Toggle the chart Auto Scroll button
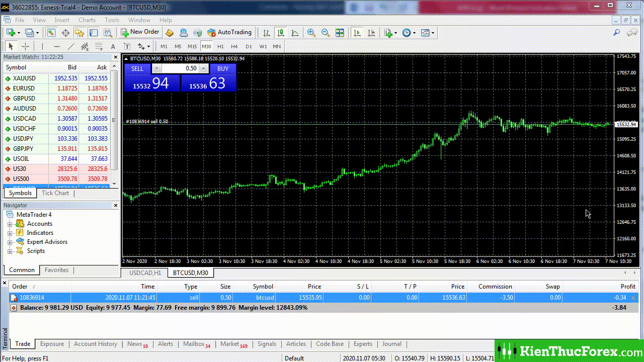This screenshot has height=362, width=644. tap(357, 33)
